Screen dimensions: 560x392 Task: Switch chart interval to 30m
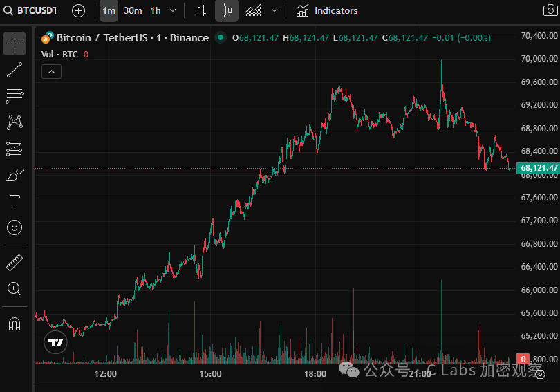pyautogui.click(x=133, y=10)
